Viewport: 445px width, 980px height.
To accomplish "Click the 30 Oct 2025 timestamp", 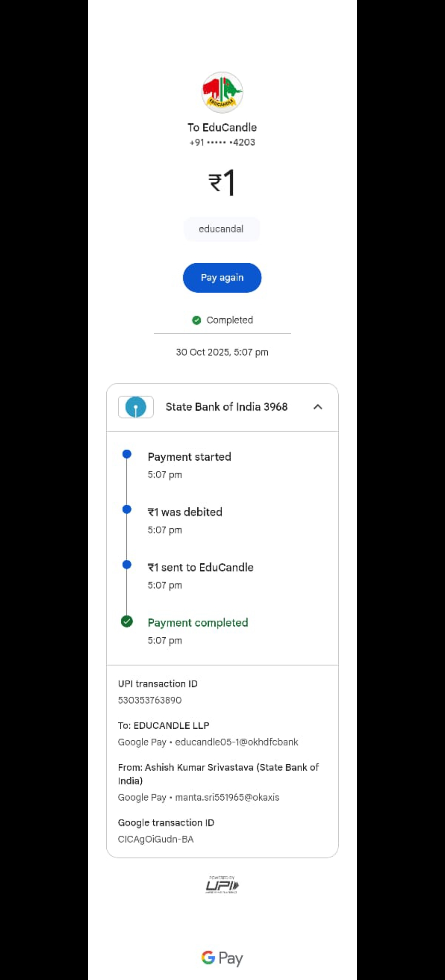I will pyautogui.click(x=222, y=352).
